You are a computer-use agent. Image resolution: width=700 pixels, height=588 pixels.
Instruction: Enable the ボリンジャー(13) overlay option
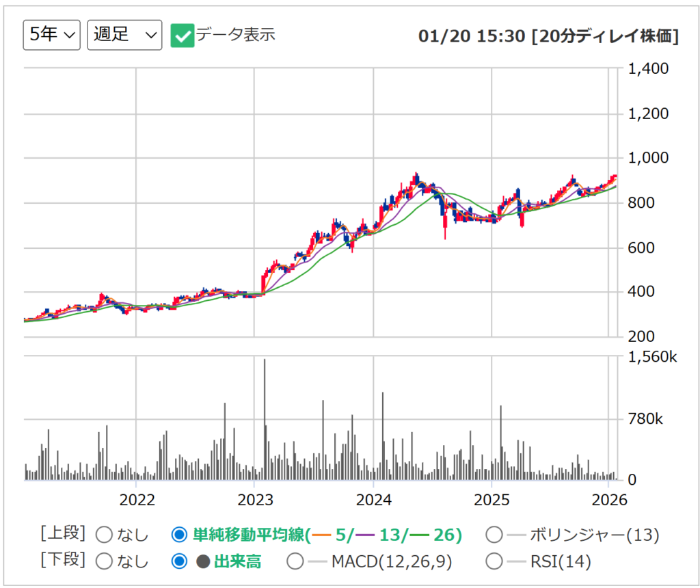click(x=494, y=535)
